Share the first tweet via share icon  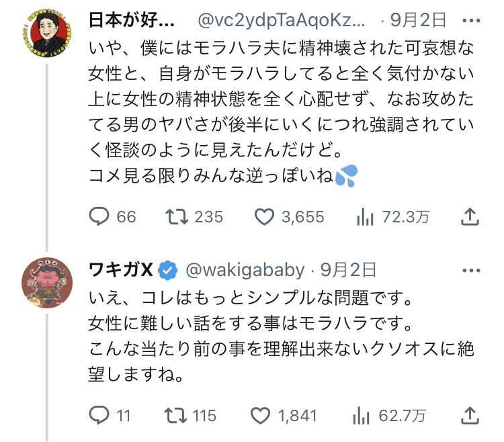tap(471, 216)
